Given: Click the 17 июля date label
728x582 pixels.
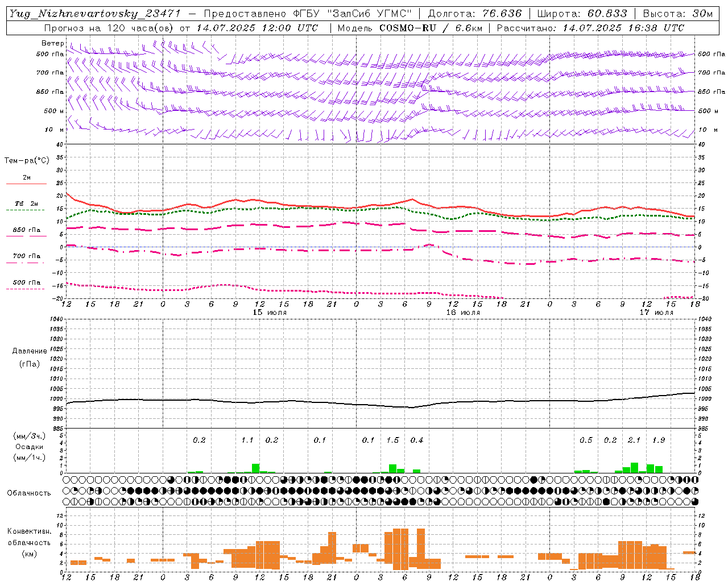Looking at the screenshot, I should point(656,313).
